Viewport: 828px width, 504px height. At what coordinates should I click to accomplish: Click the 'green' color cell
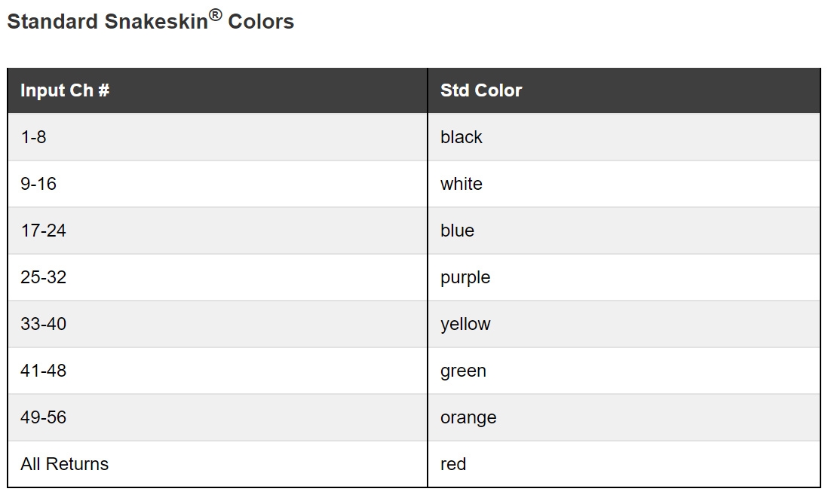[x=463, y=371]
